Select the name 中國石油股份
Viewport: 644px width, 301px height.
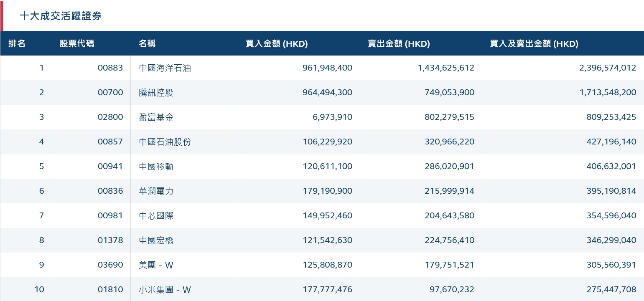[165, 142]
